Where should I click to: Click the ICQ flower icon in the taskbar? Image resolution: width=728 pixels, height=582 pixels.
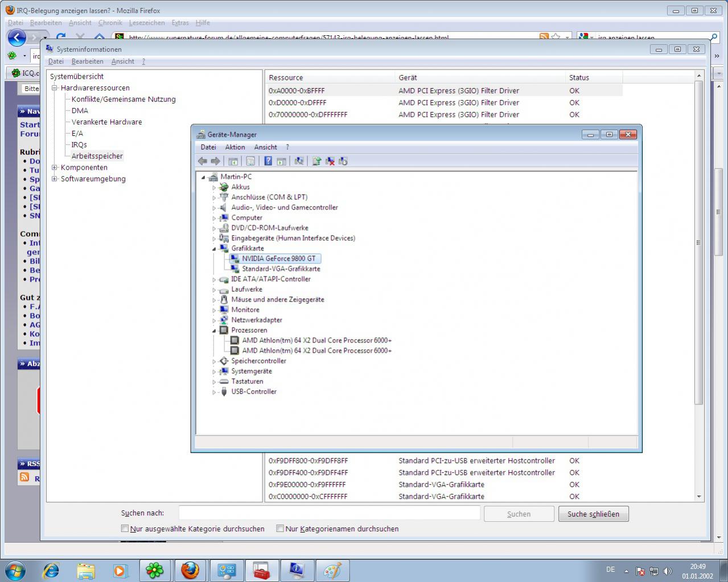coord(155,570)
